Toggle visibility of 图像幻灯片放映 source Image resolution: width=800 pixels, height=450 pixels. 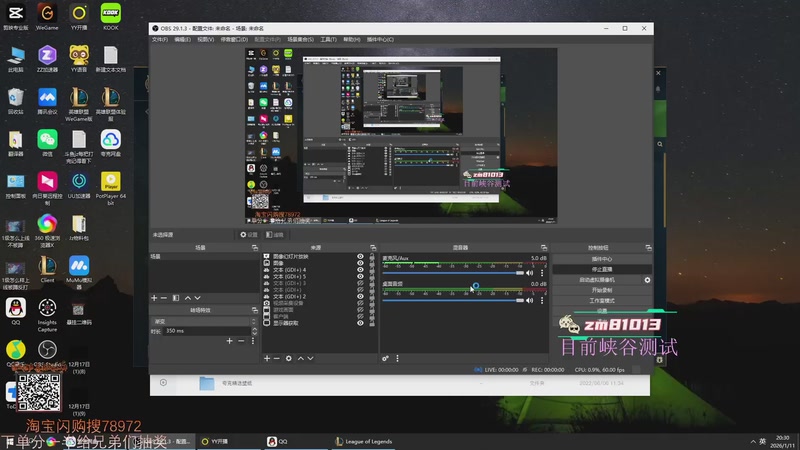tap(360, 257)
